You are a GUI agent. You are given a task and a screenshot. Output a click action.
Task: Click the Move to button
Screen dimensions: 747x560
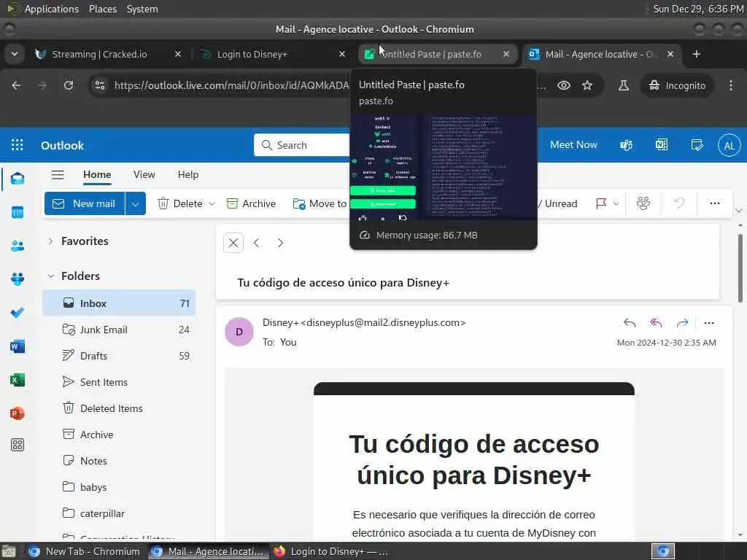click(x=320, y=203)
